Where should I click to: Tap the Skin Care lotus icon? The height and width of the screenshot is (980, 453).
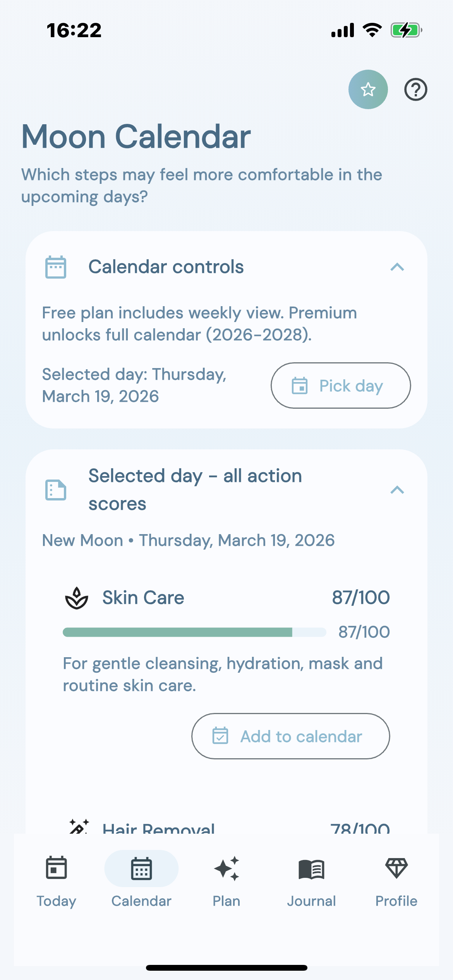[77, 598]
